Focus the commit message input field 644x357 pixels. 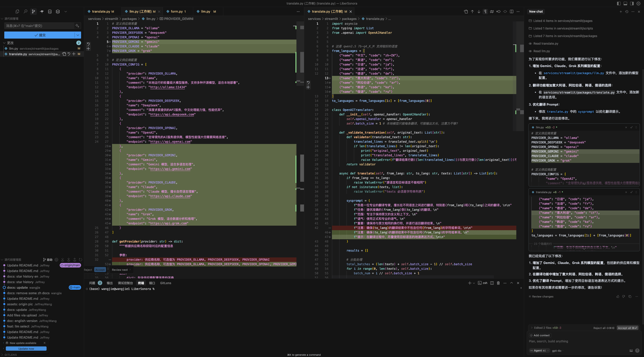[x=40, y=26]
